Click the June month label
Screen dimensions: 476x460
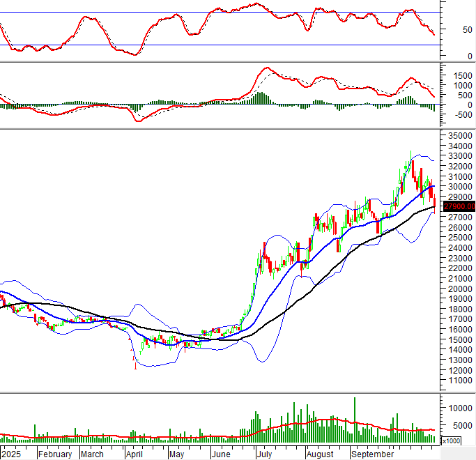click(x=220, y=454)
